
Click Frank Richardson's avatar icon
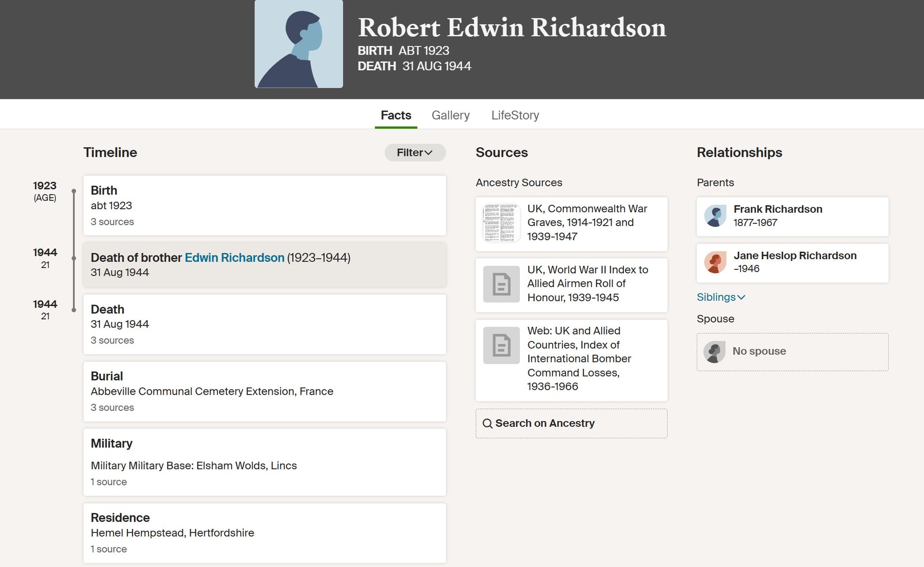coord(715,216)
